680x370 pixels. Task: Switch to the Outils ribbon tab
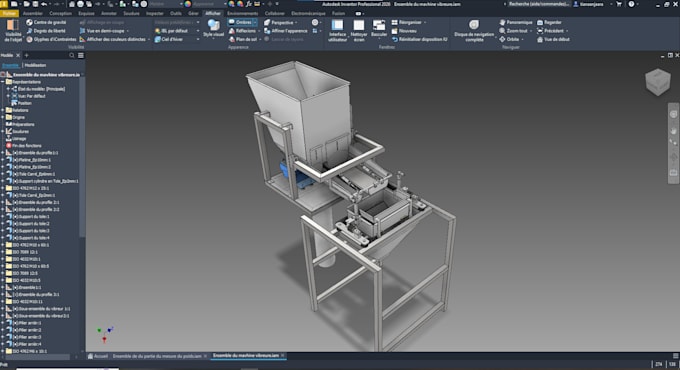(176, 13)
